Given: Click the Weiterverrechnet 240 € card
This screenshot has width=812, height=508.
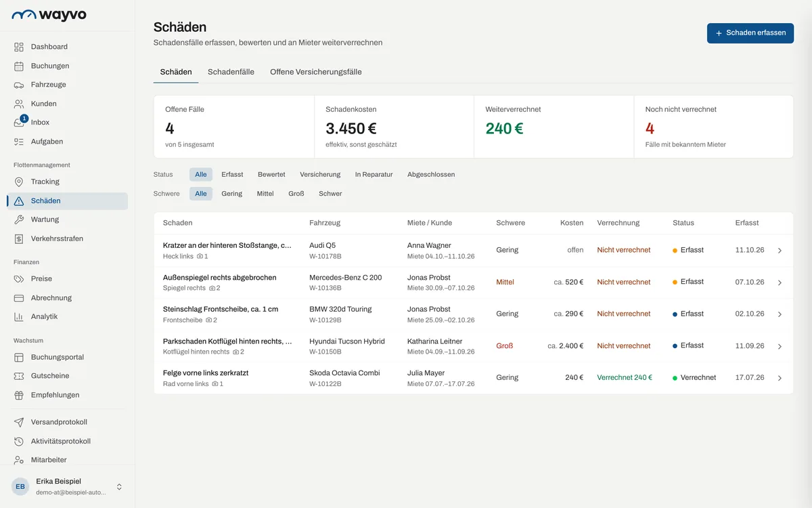Looking at the screenshot, I should [554, 127].
